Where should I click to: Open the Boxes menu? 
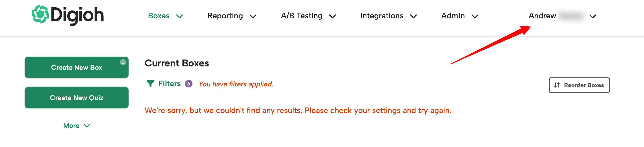[159, 16]
